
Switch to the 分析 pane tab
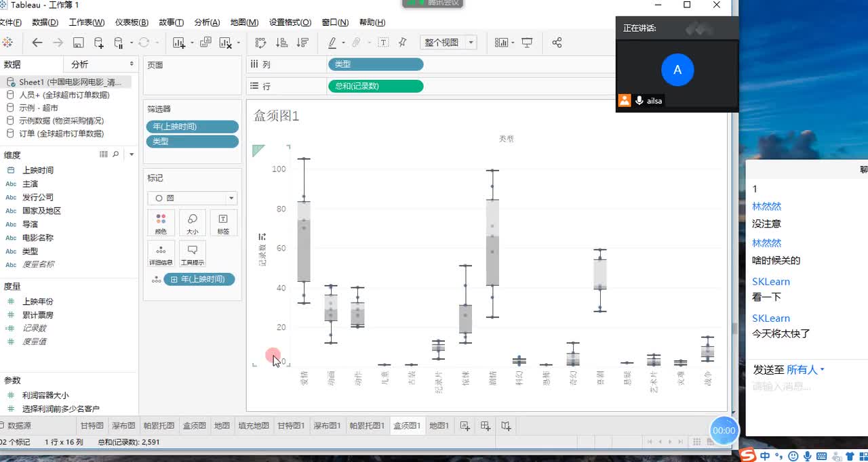coord(79,64)
